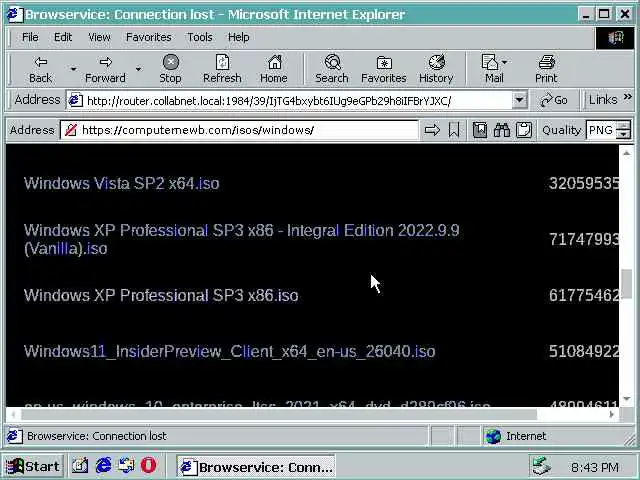Click the Back toolbar button
Viewport: 640px width, 480px height.
pyautogui.click(x=40, y=69)
